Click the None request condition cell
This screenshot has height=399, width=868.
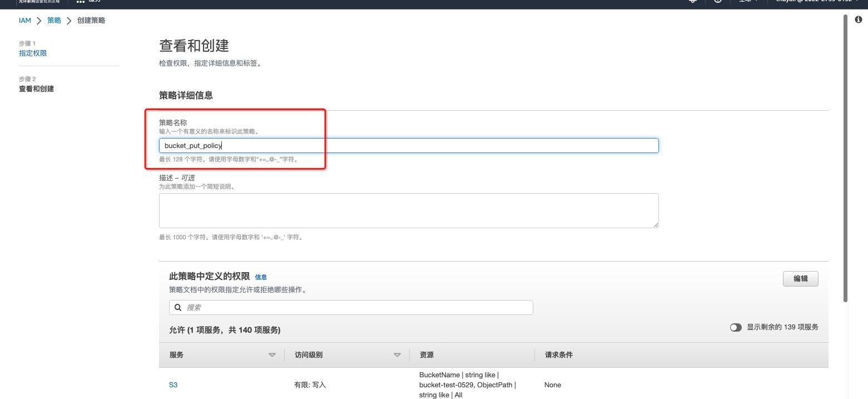coord(553,385)
